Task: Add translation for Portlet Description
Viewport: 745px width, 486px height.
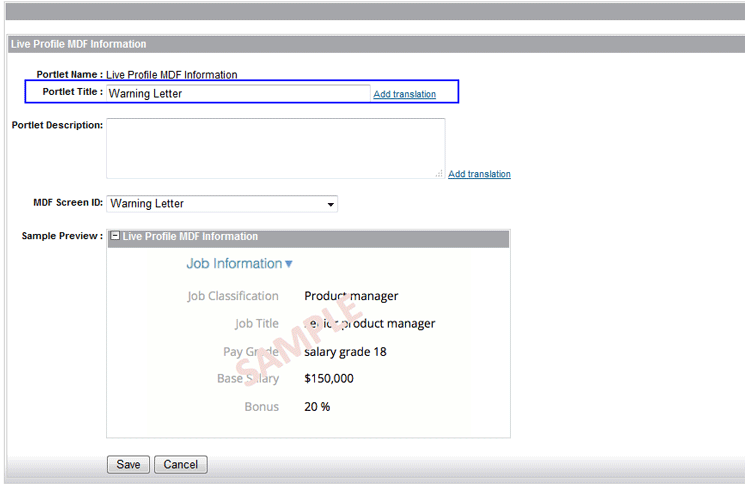Action: (x=479, y=174)
